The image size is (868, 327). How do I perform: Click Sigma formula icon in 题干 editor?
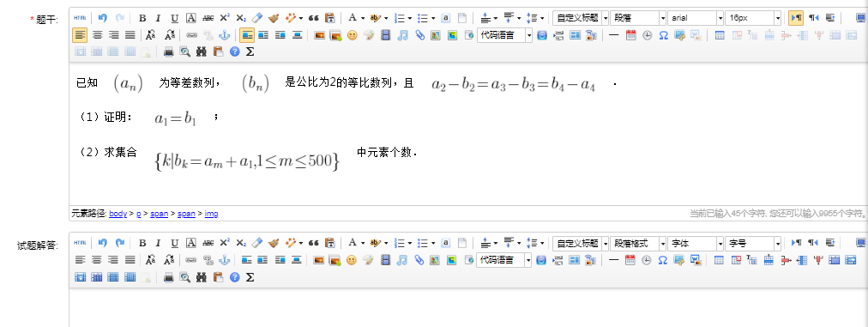[x=250, y=51]
